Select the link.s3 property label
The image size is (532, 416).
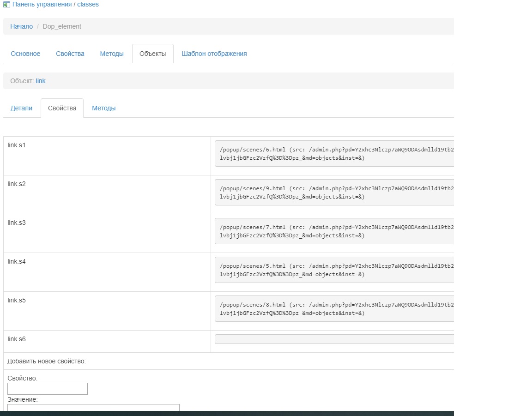17,223
